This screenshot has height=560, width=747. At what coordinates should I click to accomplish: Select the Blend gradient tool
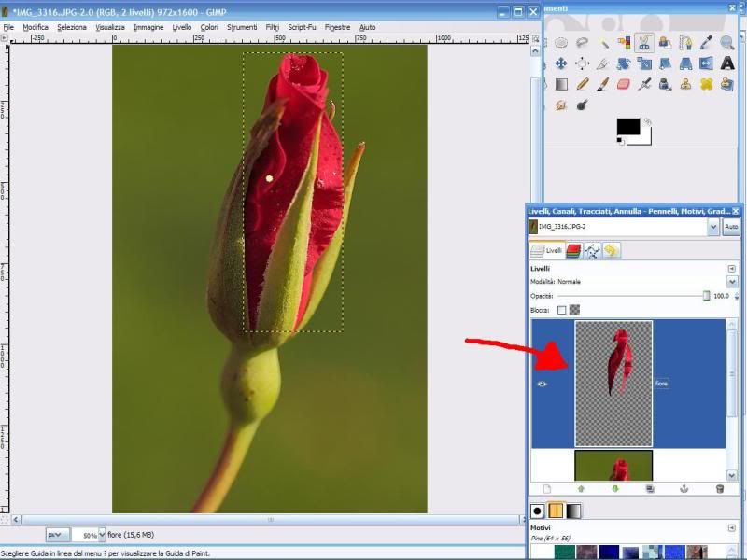click(561, 84)
